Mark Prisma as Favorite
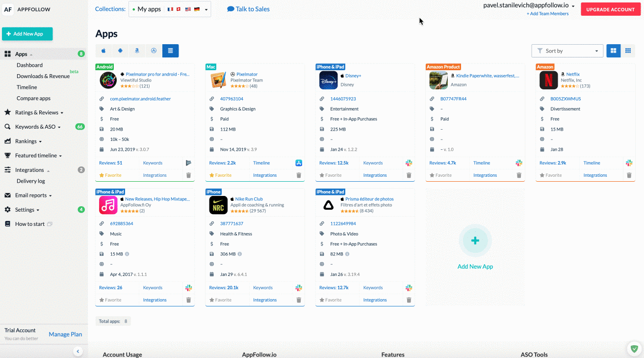The image size is (644, 358). pos(331,300)
